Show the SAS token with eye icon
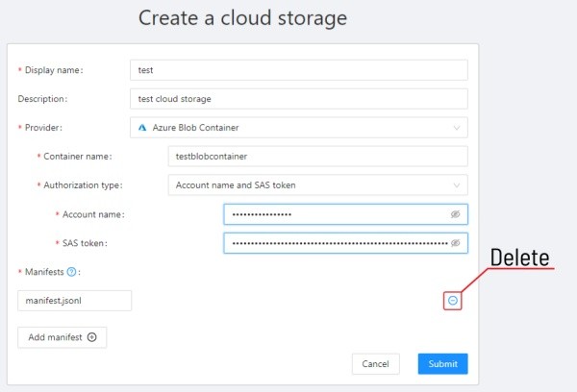Screen dimensions: 577x392 pyautogui.click(x=456, y=243)
